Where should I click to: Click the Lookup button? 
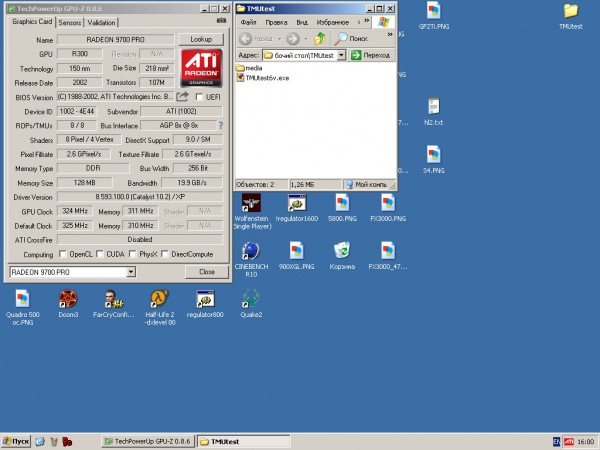(201, 39)
